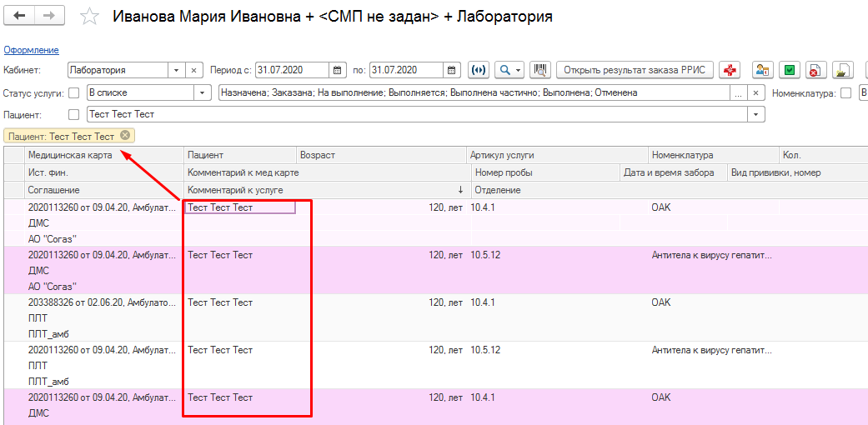This screenshot has height=425, width=868.
Task: Click the open folder document icon
Action: tap(843, 70)
